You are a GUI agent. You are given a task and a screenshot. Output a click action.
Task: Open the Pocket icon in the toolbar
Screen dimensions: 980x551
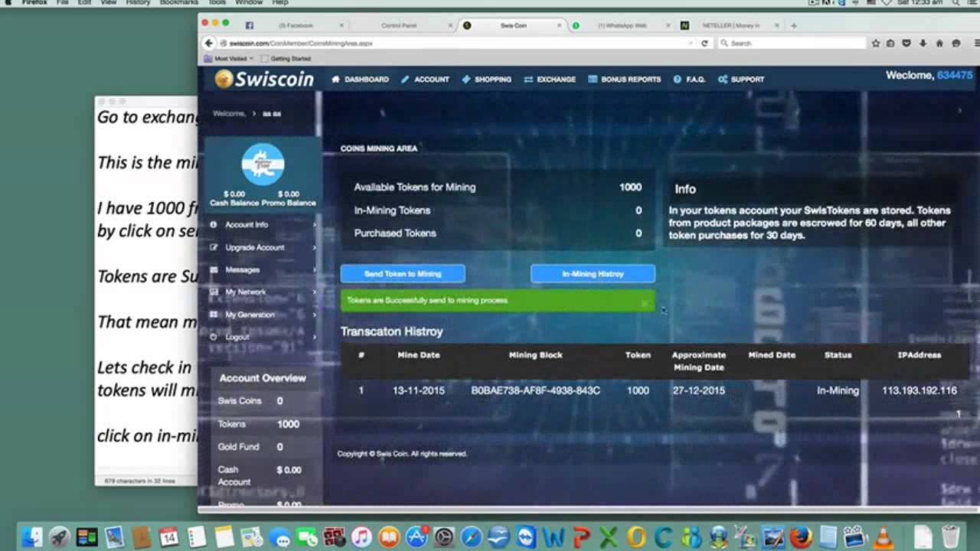click(907, 44)
